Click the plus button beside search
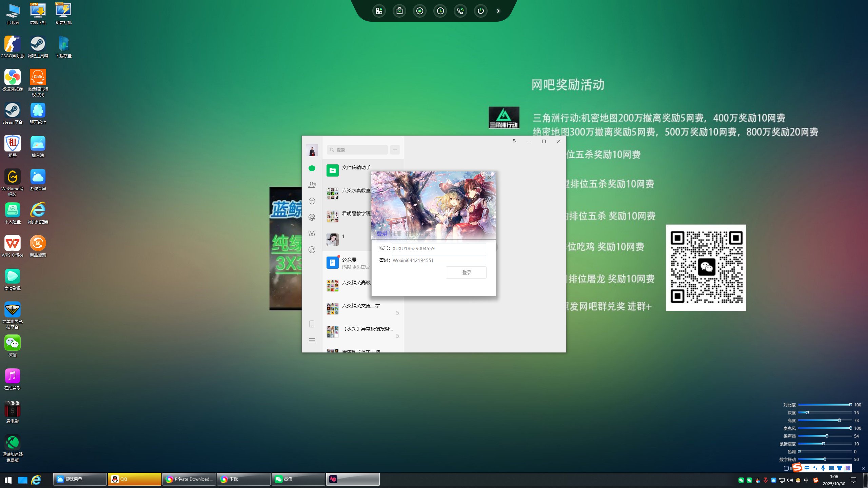The width and height of the screenshot is (868, 488). point(395,150)
